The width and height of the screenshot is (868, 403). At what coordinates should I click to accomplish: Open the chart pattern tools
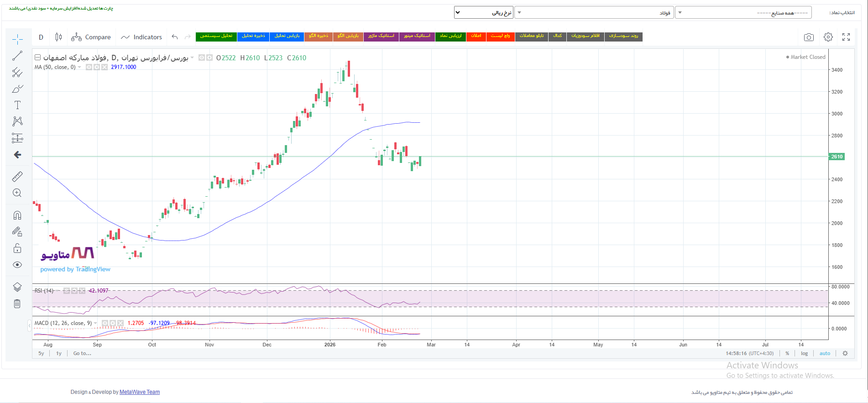pyautogui.click(x=17, y=121)
